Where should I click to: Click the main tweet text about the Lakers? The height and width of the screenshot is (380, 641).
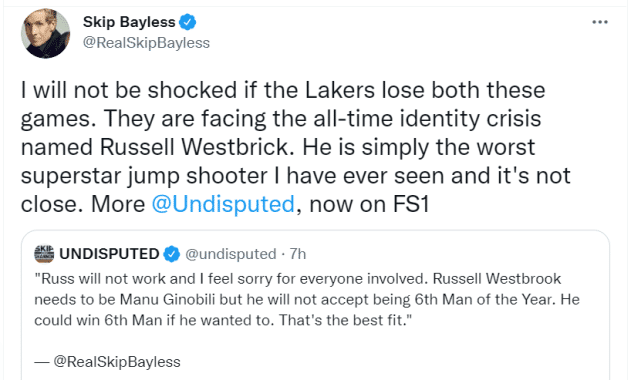[x=295, y=147]
